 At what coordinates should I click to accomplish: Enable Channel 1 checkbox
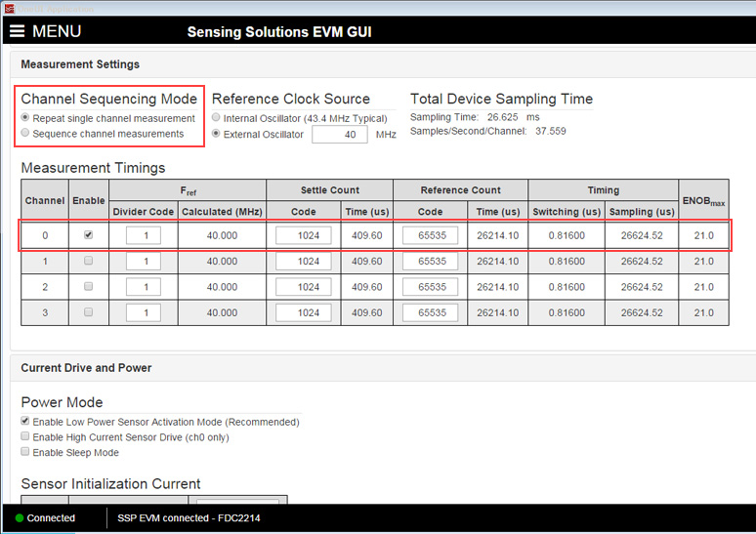click(89, 262)
